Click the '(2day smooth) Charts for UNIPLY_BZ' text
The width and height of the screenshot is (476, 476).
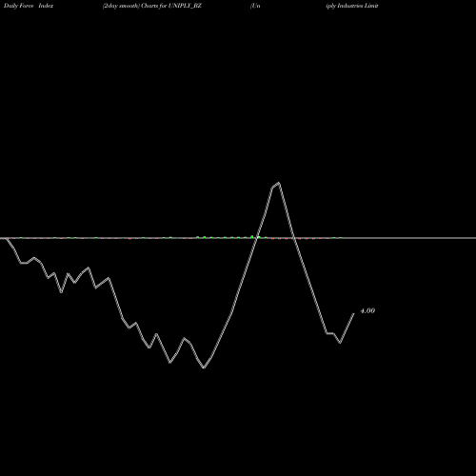[152, 6]
